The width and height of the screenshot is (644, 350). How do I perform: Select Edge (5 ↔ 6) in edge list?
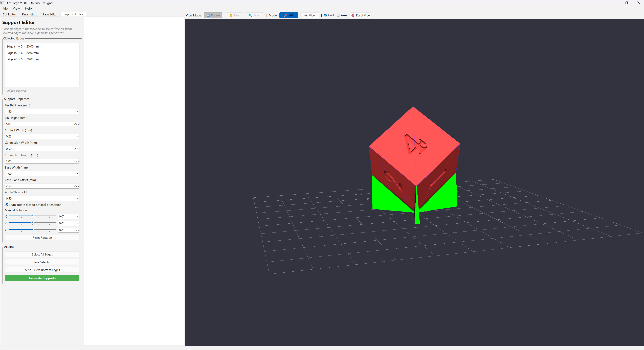(23, 53)
